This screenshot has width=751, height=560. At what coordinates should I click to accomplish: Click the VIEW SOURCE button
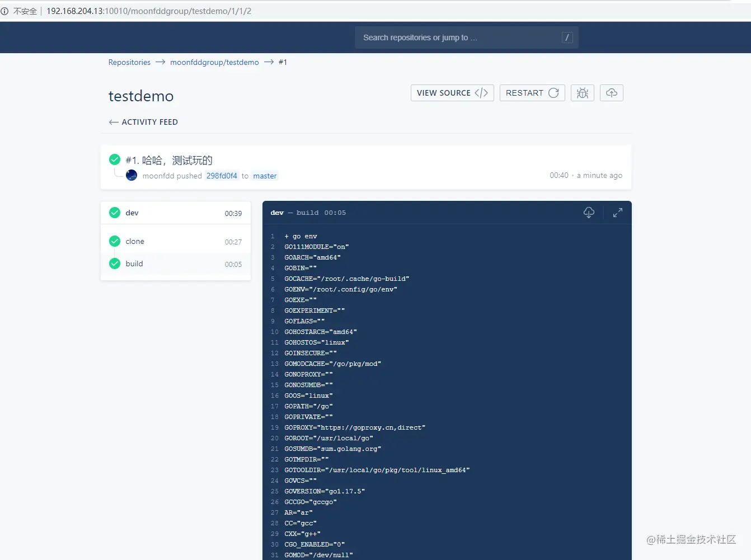[x=452, y=93]
